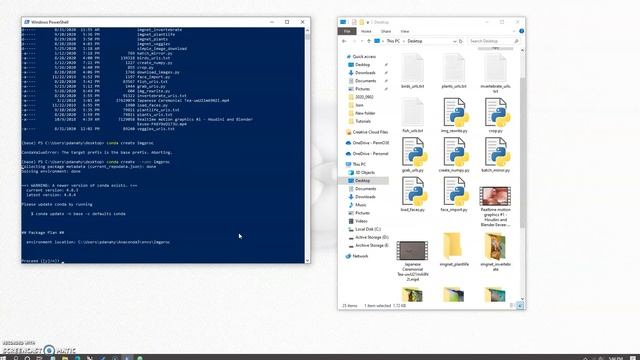Open 2020_0902 folder in navigation pane
Screen dimensions: 640x360
click(x=364, y=97)
